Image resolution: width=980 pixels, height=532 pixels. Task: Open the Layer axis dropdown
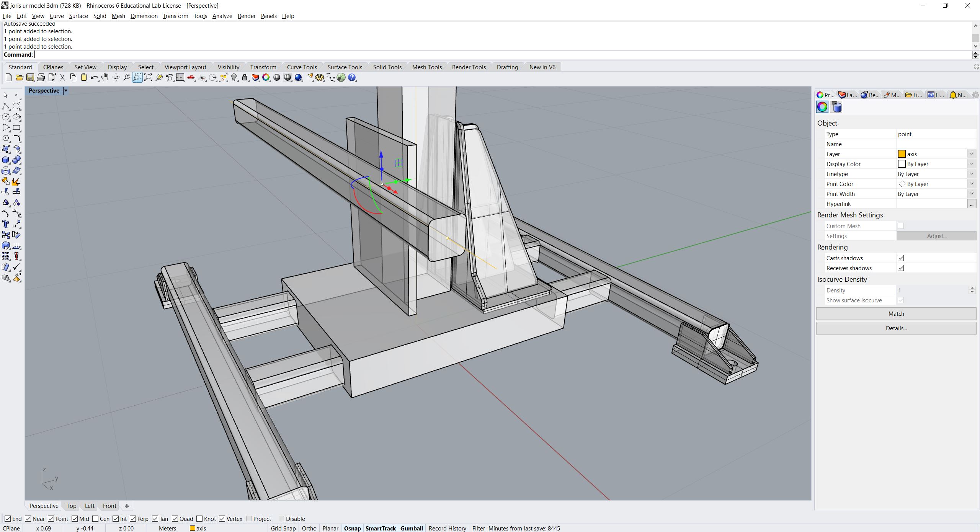click(972, 154)
